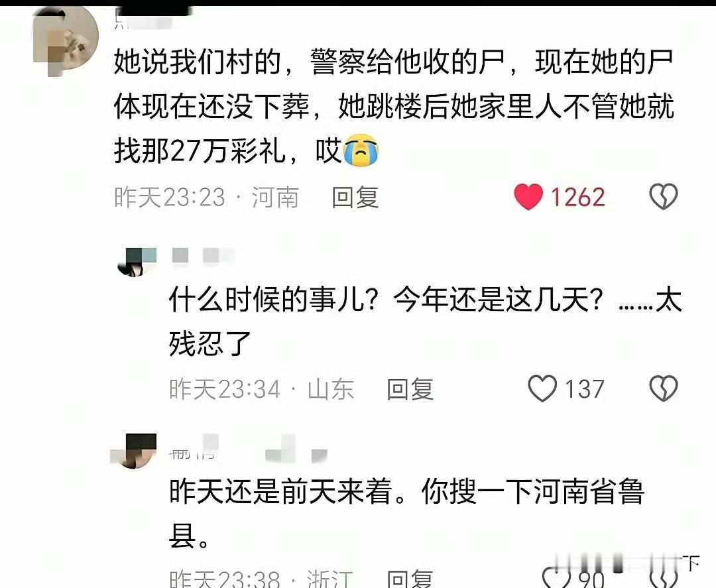Reply to the Shandong comment via 回复

[410, 389]
